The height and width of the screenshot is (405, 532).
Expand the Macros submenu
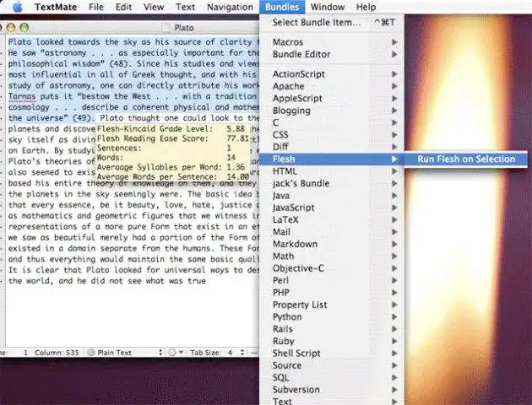332,42
